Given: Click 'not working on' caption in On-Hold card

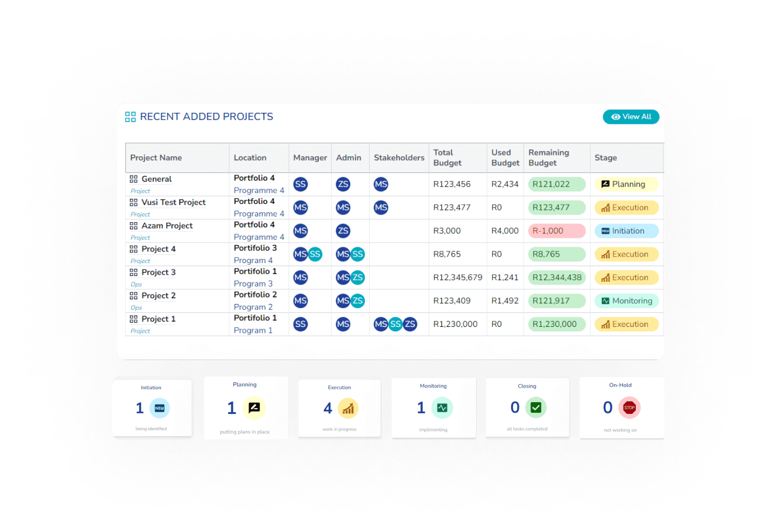Looking at the screenshot, I should 620,430.
